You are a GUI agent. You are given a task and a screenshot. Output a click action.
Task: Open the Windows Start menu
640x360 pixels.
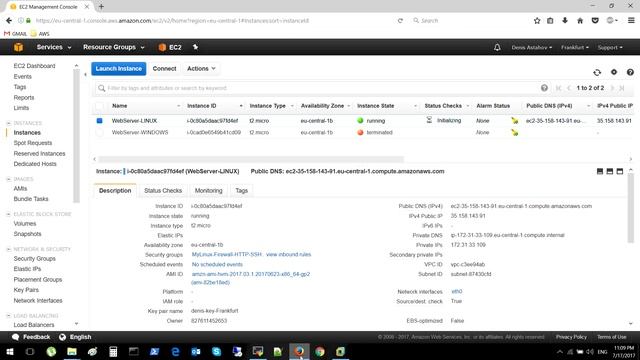coord(10,351)
